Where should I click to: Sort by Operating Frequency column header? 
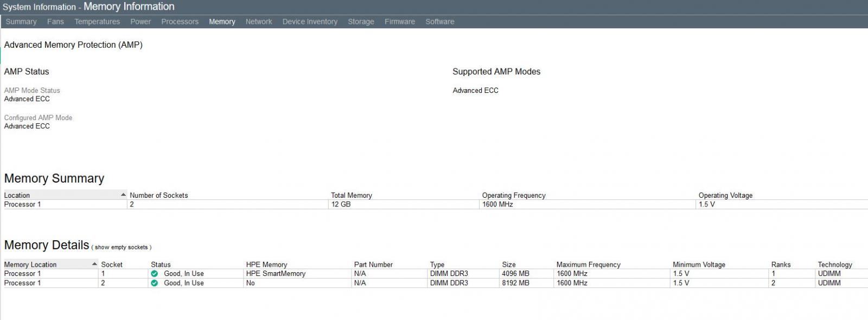click(x=514, y=196)
